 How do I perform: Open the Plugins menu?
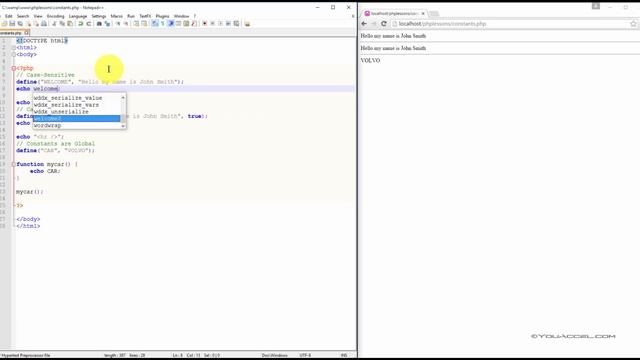(162, 16)
